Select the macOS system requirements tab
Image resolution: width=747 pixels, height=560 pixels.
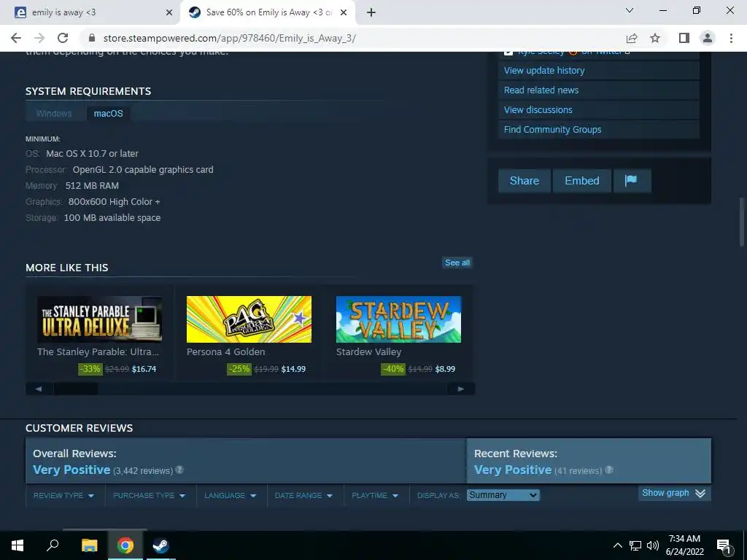tap(108, 113)
